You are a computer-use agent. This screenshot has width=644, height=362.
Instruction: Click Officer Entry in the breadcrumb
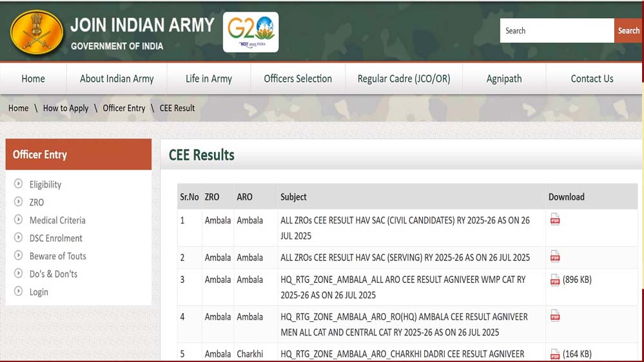(124, 108)
